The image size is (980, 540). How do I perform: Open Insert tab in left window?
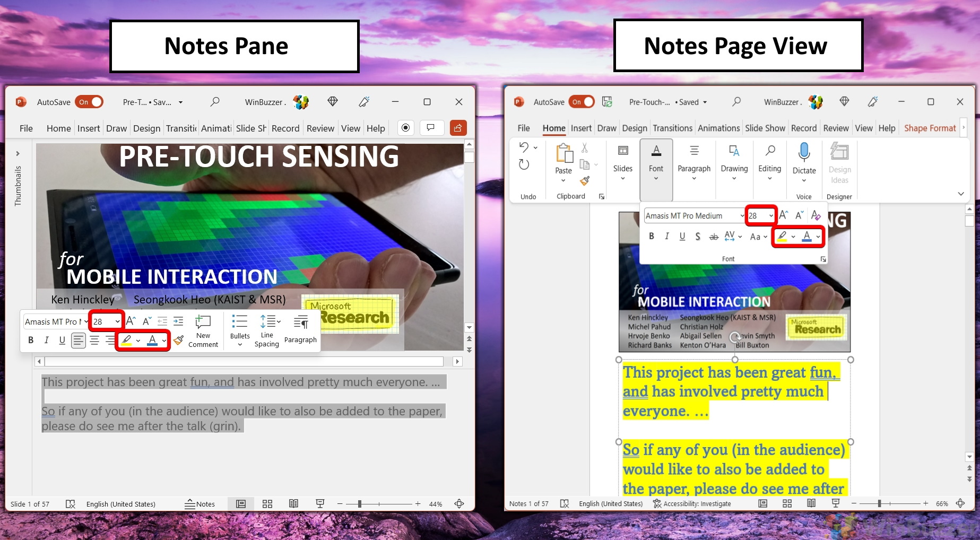[89, 128]
